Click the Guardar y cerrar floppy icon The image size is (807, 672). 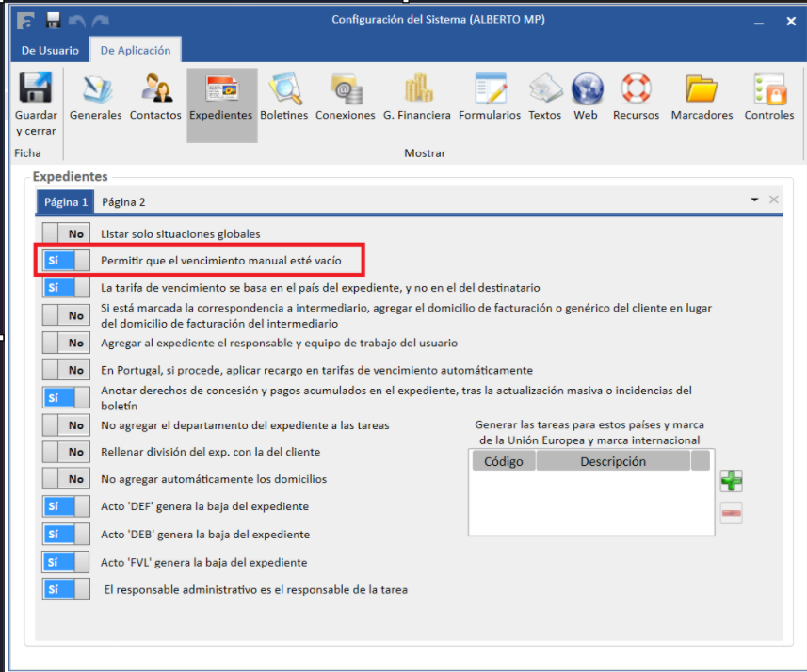[36, 89]
